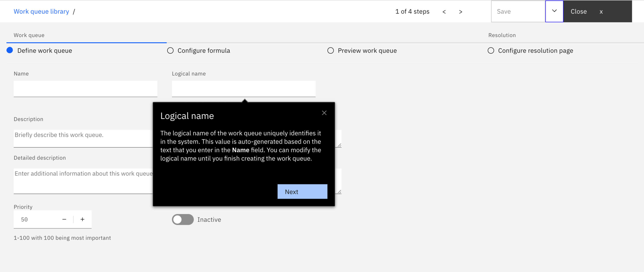Click the x icon beside Close
The image size is (644, 272).
pos(601,12)
